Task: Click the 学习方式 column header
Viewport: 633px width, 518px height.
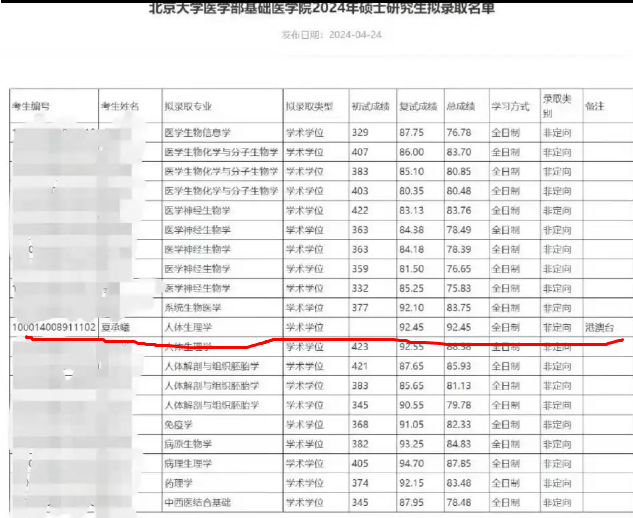Action: coord(510,107)
